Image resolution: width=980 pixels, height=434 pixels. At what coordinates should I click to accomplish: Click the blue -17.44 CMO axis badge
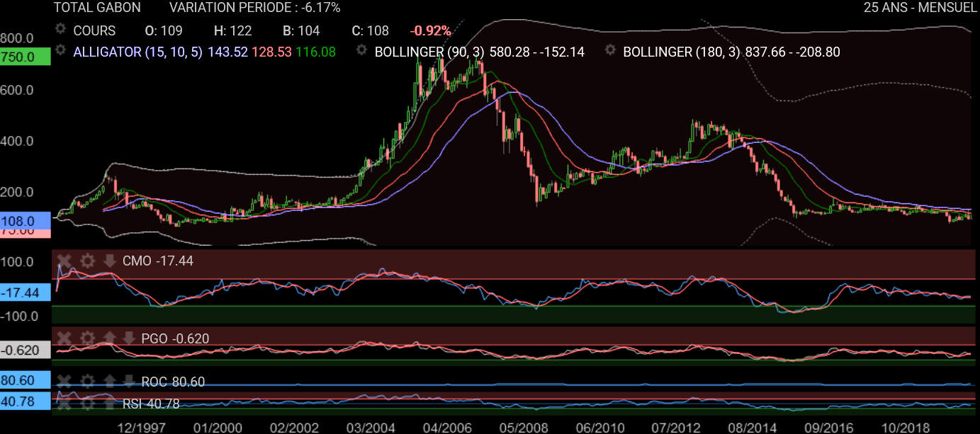tap(26, 292)
